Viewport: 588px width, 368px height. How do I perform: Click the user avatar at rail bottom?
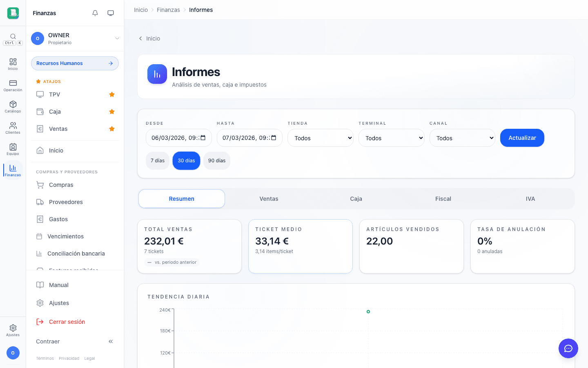pyautogui.click(x=13, y=353)
